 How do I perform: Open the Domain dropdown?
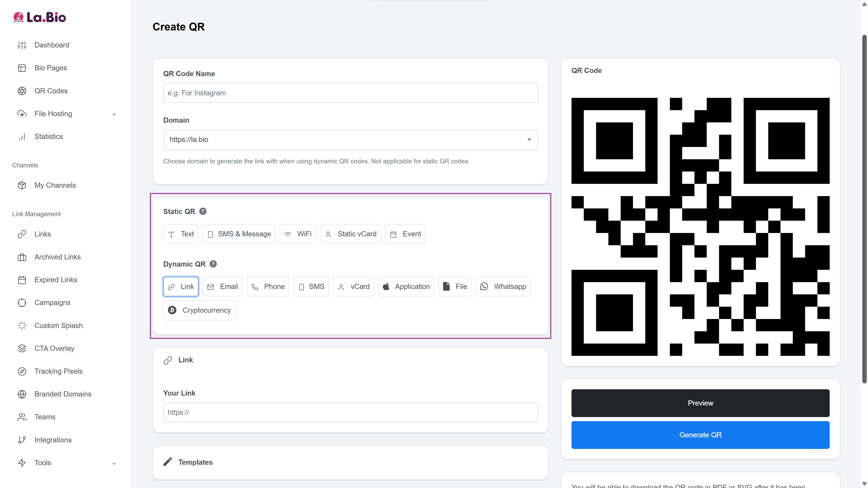pyautogui.click(x=350, y=140)
